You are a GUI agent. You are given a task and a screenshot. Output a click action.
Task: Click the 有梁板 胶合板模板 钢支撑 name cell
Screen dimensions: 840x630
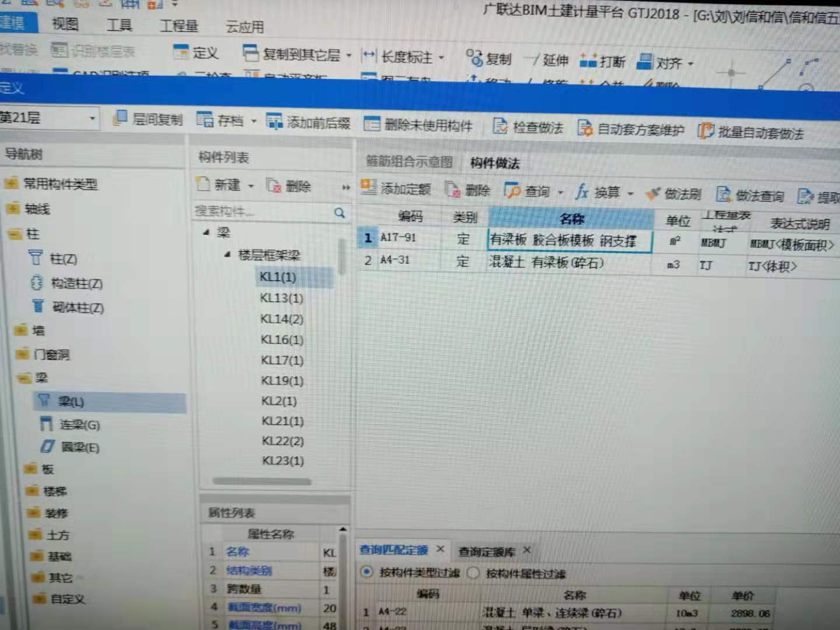(x=570, y=240)
